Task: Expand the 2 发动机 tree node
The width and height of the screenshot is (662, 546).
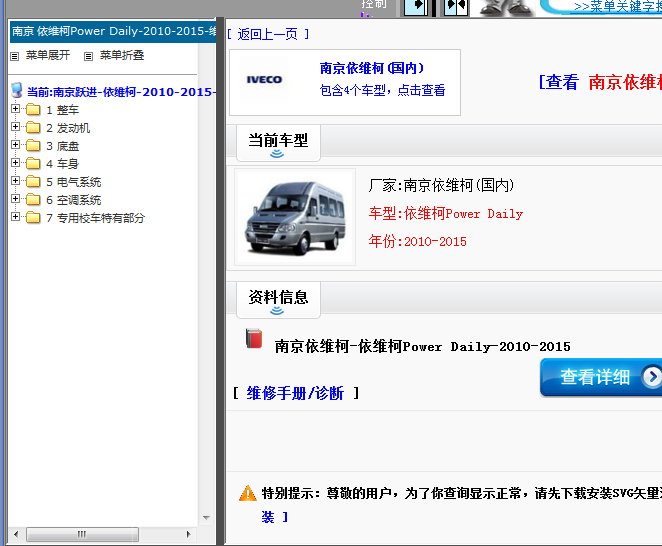Action: [15, 127]
